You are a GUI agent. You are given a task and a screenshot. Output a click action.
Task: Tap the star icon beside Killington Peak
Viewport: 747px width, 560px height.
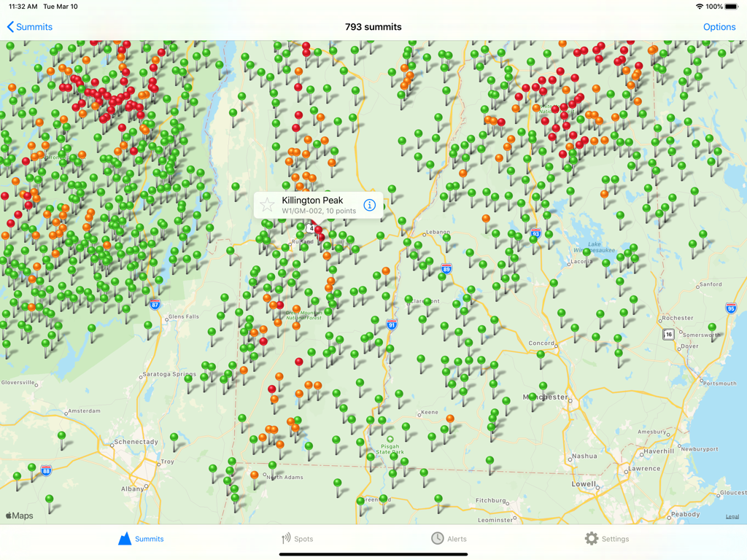coord(268,205)
